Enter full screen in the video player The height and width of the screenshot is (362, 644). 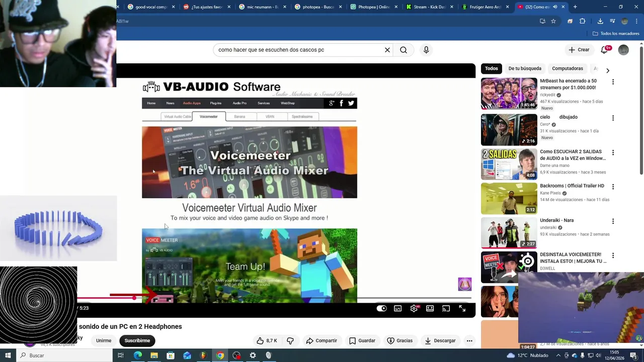(x=462, y=308)
